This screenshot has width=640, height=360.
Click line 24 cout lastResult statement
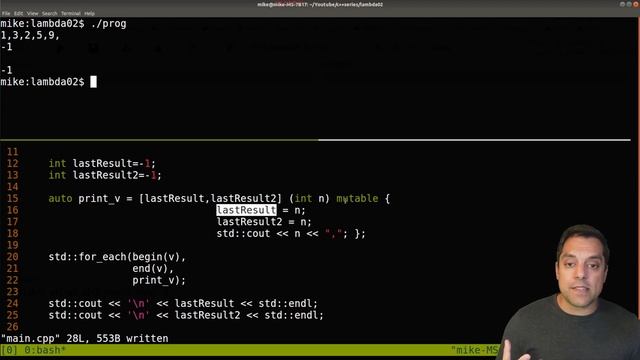pos(183,304)
